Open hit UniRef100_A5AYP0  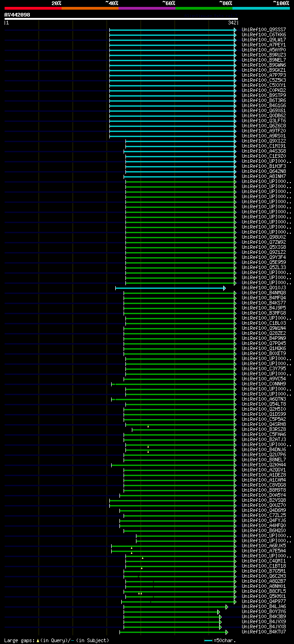tap(264, 50)
